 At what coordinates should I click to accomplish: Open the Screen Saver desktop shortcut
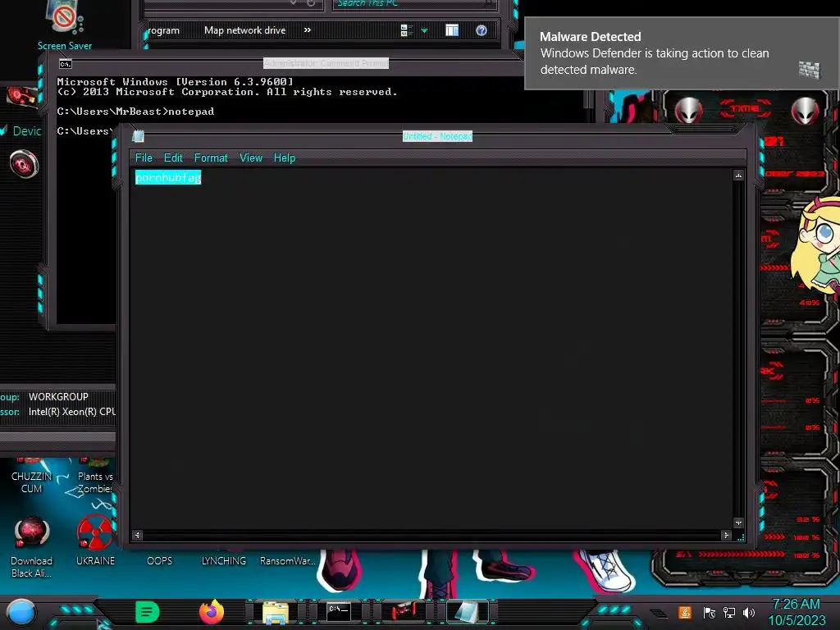(65, 25)
